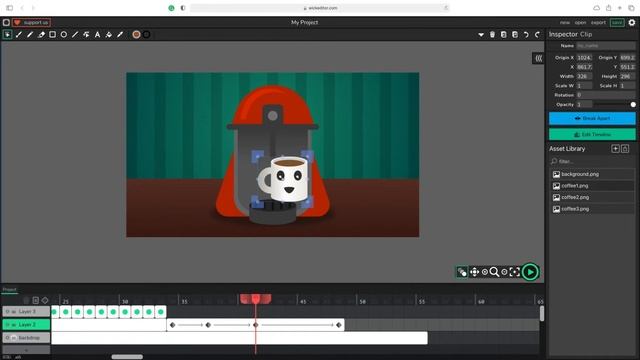
Task: Click the last tween keyframe on Layer 2
Action: [x=339, y=325]
